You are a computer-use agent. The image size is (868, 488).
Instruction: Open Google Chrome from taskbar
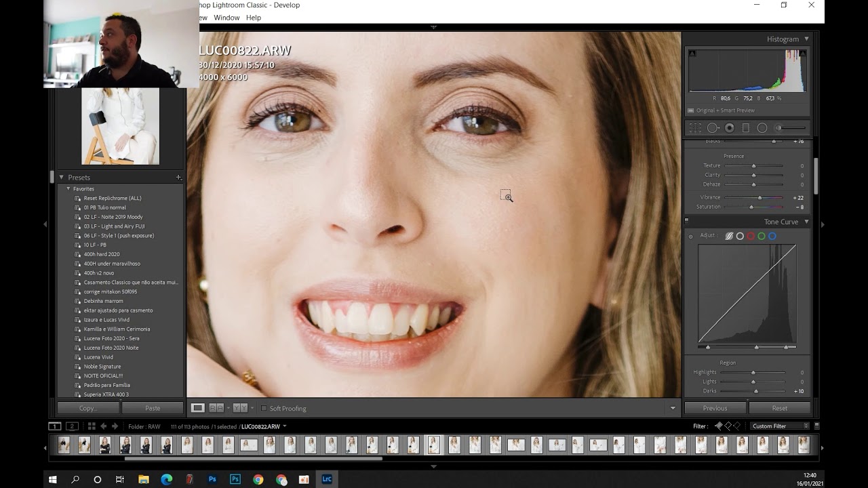point(258,479)
